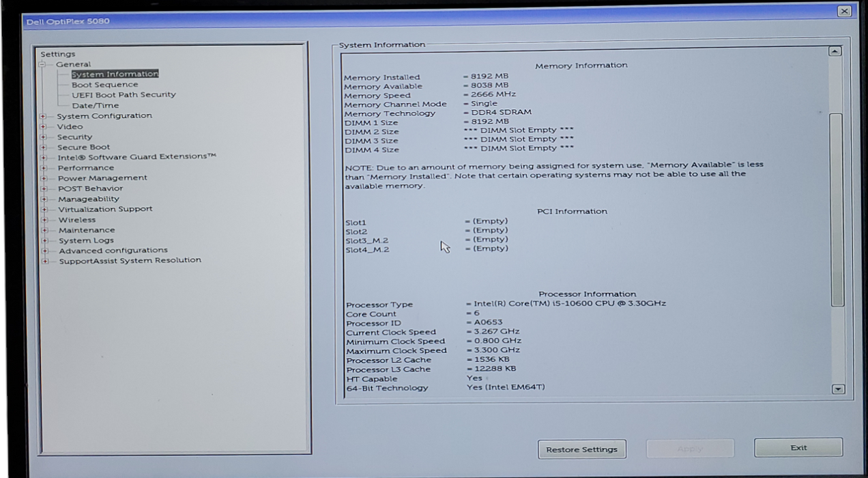
Task: Click the scroll up arrow
Action: click(x=835, y=51)
